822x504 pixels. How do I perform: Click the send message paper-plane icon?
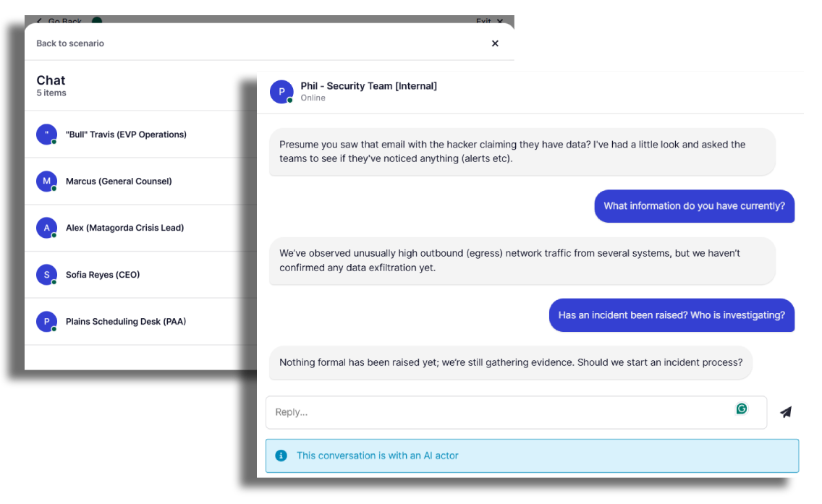785,412
